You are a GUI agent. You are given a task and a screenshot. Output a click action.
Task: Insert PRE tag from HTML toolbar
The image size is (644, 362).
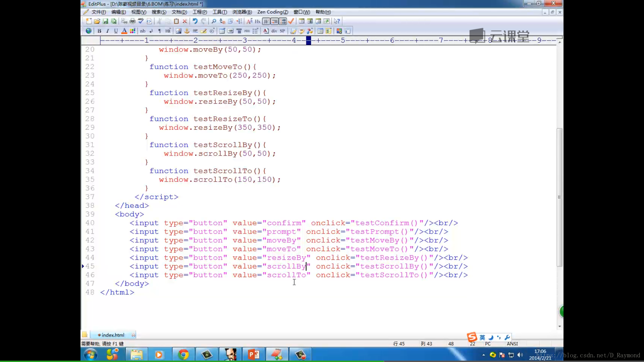[x=247, y=31]
